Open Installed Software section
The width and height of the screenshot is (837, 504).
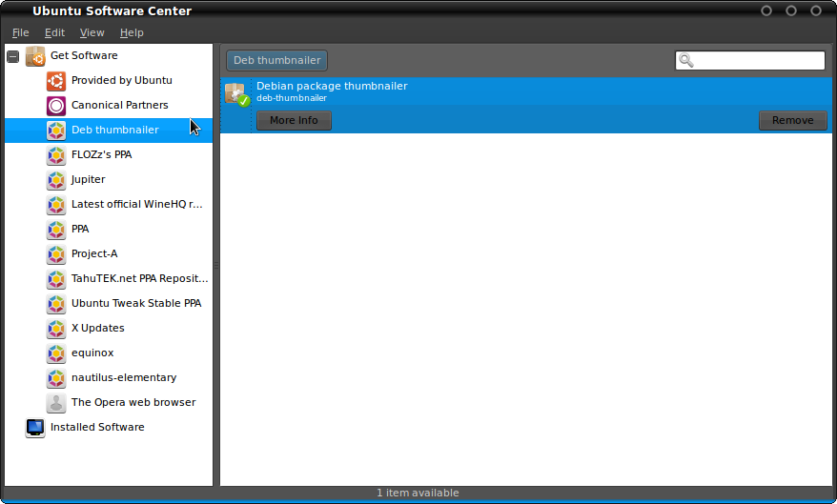click(x=97, y=427)
